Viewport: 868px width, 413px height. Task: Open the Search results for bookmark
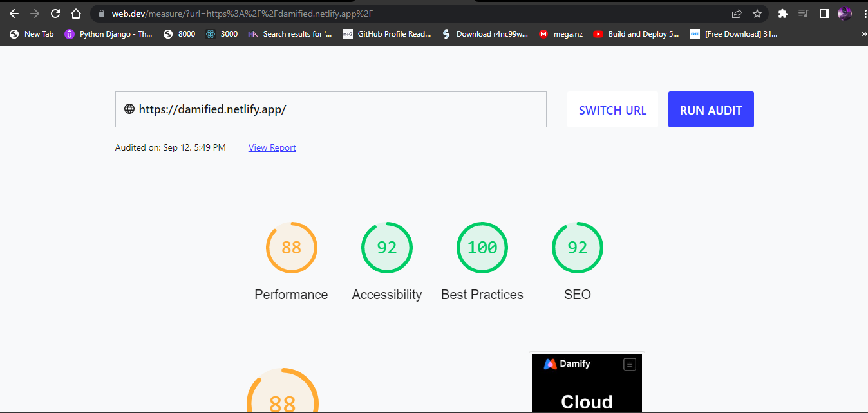point(290,34)
